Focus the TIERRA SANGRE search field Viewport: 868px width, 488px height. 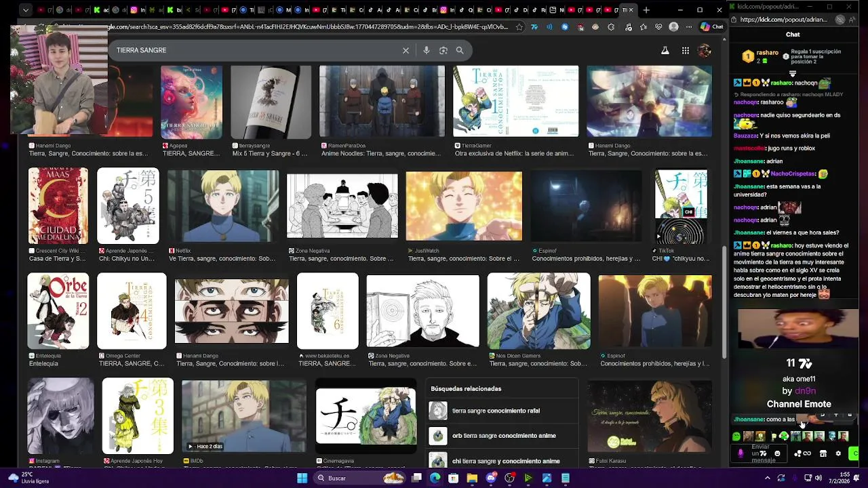(x=258, y=50)
